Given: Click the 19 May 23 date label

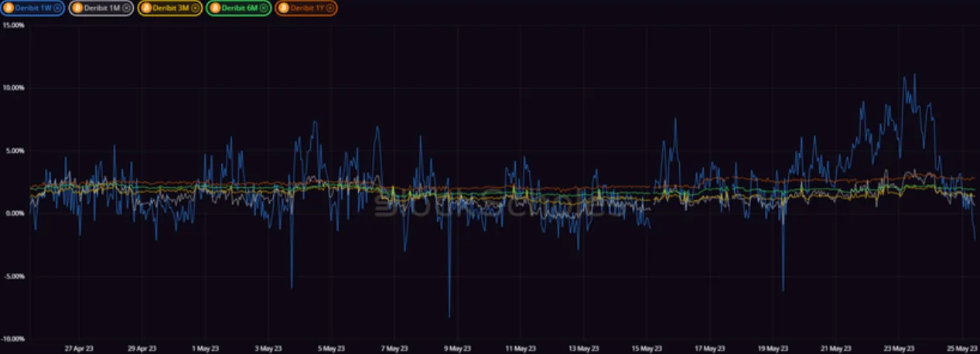Looking at the screenshot, I should click(773, 348).
